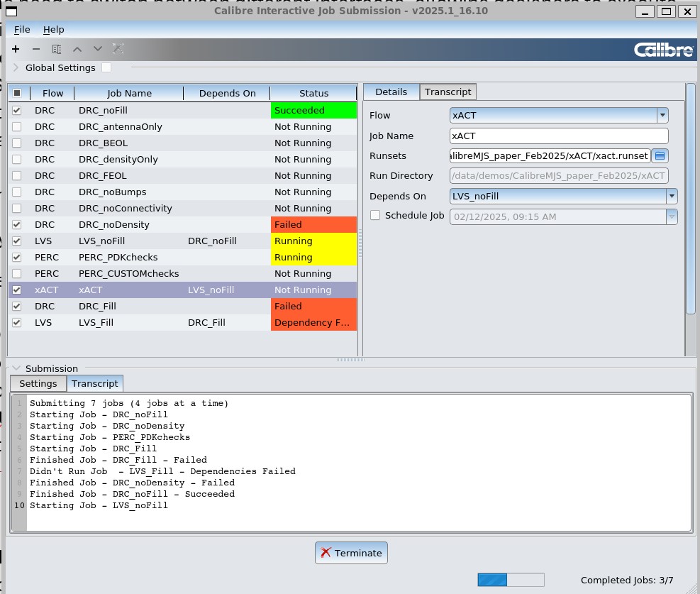Select the DRC_antennaOnly job name
This screenshot has width=700, height=594.
(120, 127)
